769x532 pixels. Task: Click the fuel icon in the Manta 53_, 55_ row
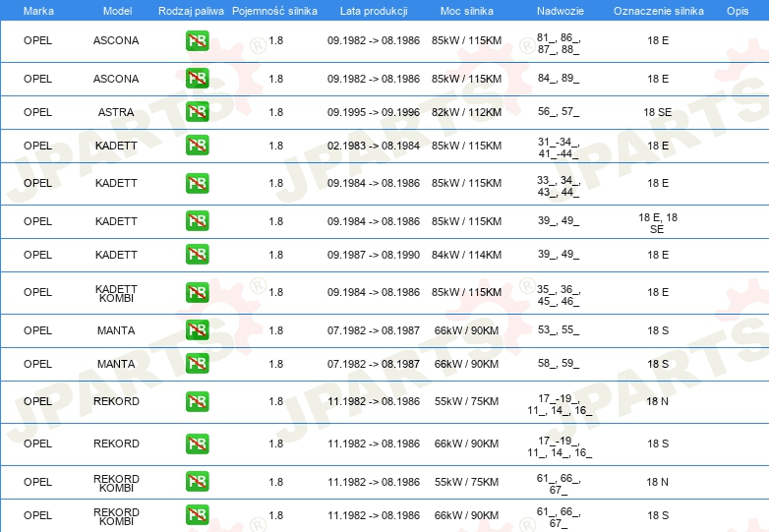197,330
